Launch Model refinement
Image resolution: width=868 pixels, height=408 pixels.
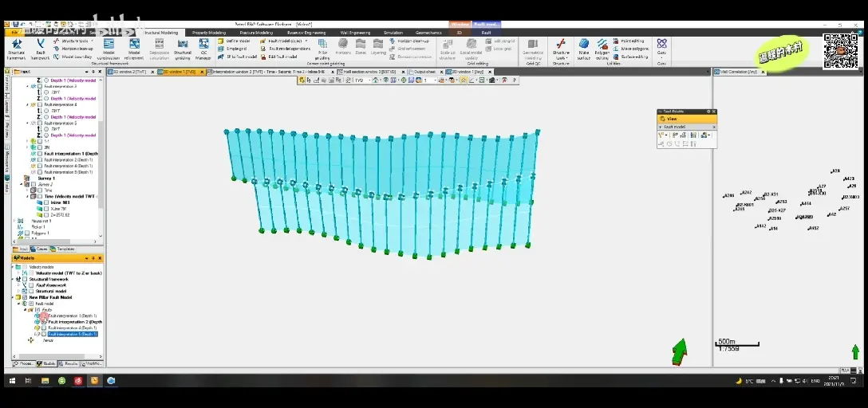tap(134, 49)
